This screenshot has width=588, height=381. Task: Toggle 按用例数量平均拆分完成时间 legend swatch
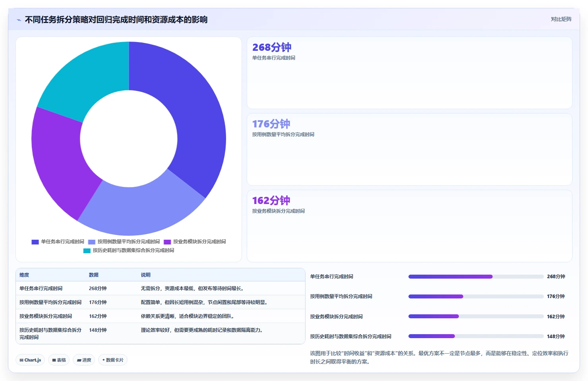pos(92,242)
